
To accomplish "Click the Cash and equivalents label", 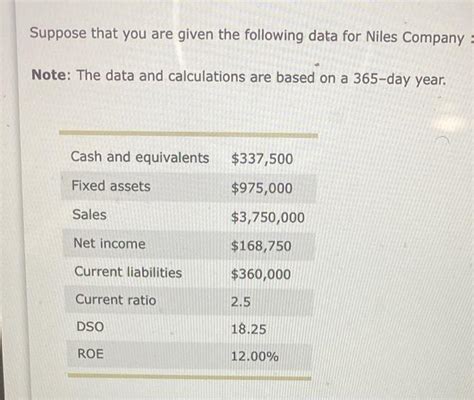I will tap(140, 157).
